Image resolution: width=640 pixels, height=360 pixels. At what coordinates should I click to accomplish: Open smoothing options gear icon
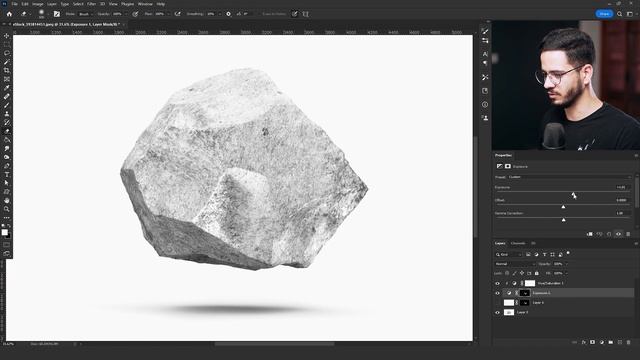(x=228, y=14)
